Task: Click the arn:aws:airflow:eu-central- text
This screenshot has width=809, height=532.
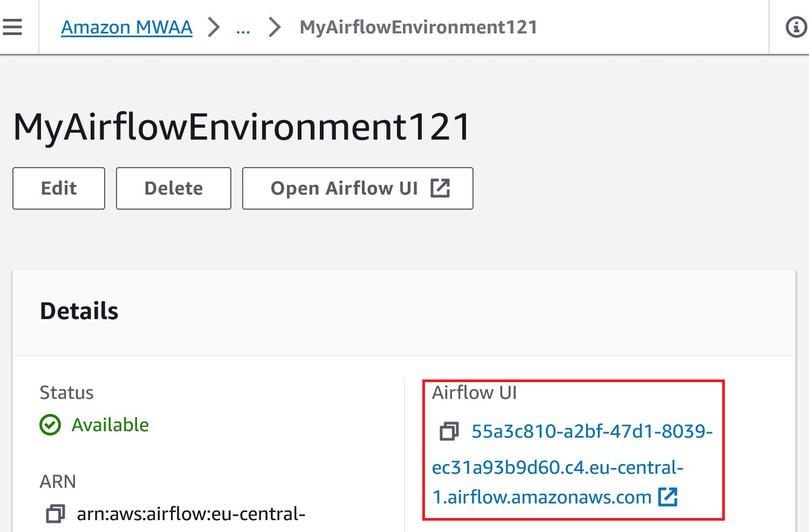Action: point(191,514)
